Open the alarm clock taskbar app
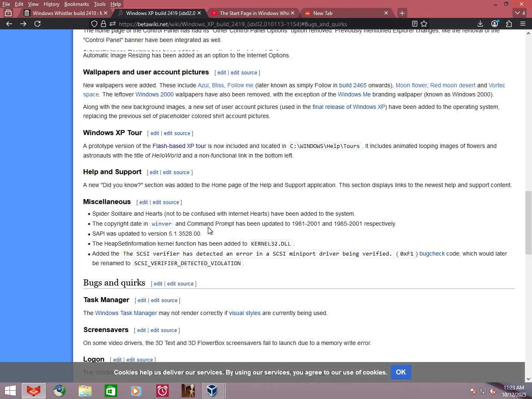 (x=162, y=391)
